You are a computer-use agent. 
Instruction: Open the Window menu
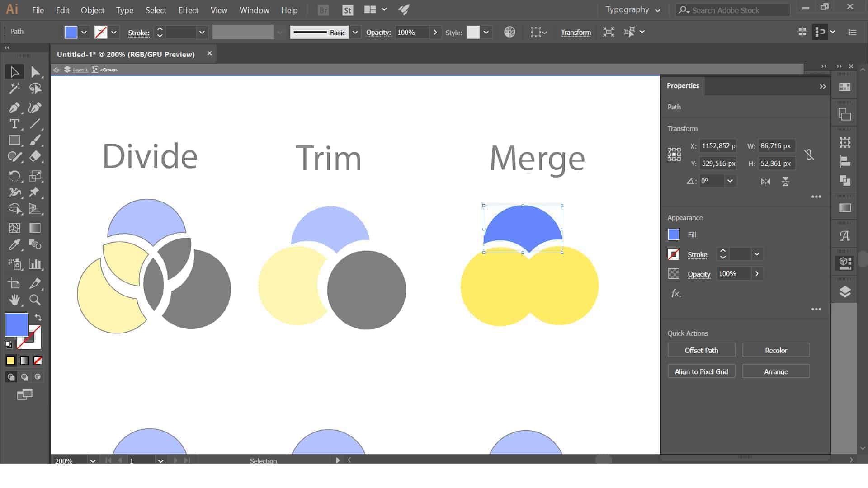[x=254, y=10]
